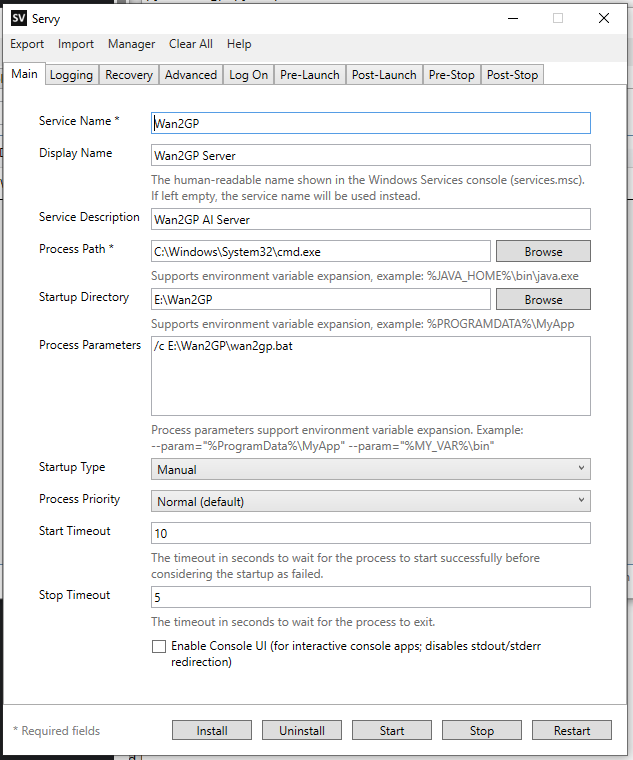This screenshot has height=760, width=633.
Task: Open the Post-Launch tab
Action: [384, 75]
